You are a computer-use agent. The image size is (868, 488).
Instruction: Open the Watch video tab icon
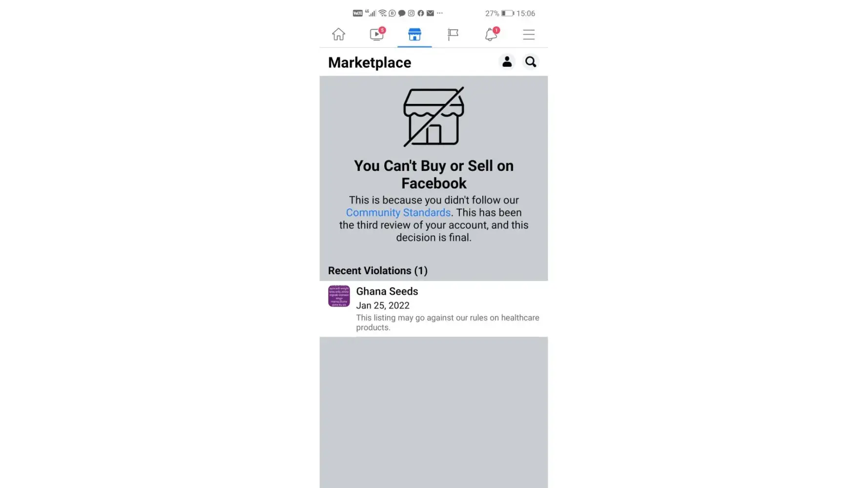tap(377, 34)
